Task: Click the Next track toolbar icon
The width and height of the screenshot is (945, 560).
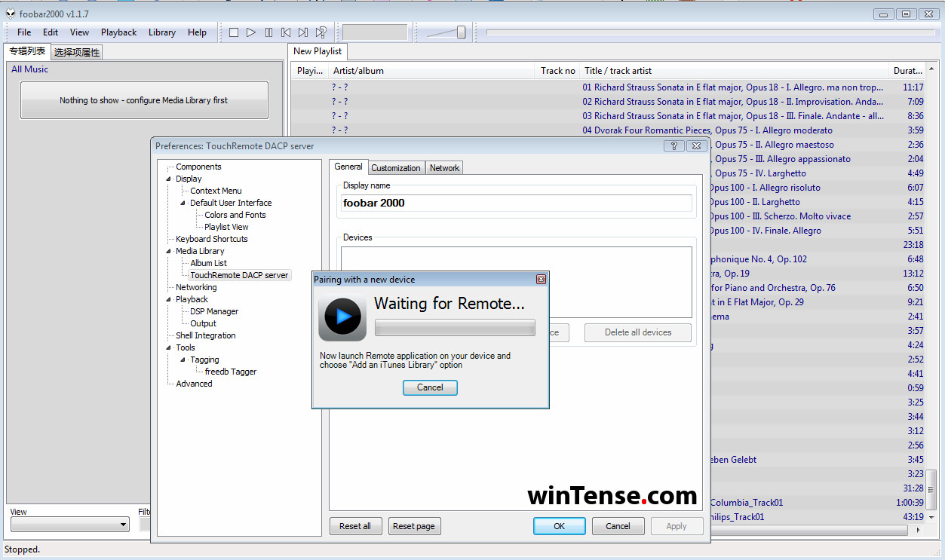Action: click(303, 32)
